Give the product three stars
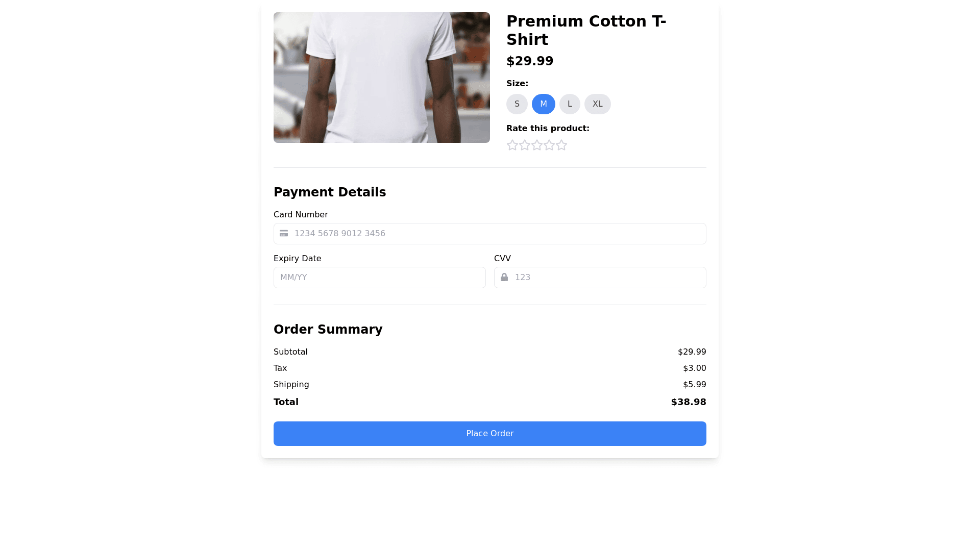The image size is (980, 551). point(537,145)
